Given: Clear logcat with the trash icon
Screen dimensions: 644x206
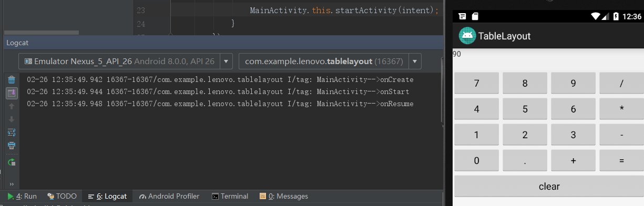Looking at the screenshot, I should (x=12, y=80).
